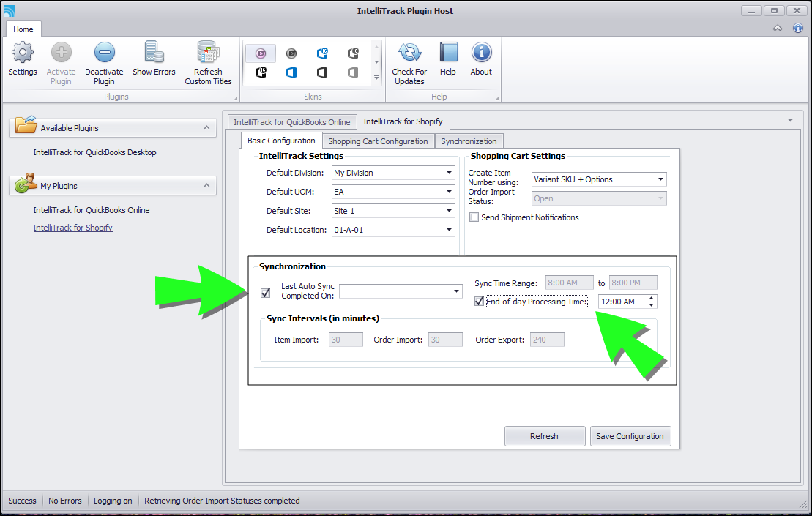Click the Check For Updates icon
This screenshot has height=516, width=812.
(x=409, y=63)
